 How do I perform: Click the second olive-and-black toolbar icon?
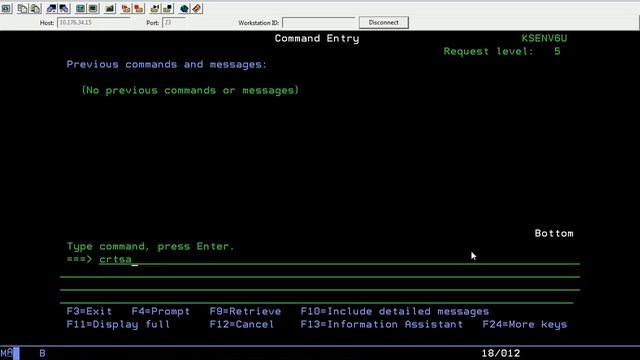coord(168,9)
